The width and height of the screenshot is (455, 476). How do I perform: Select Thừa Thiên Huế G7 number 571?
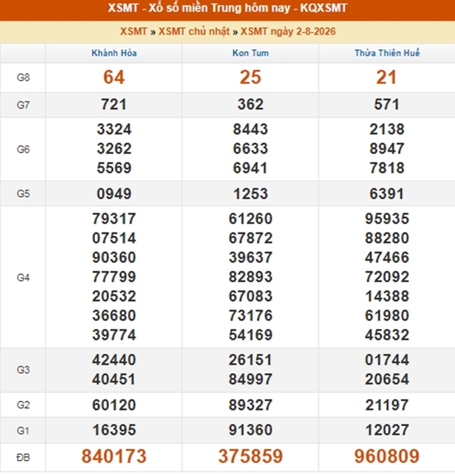[387, 105]
